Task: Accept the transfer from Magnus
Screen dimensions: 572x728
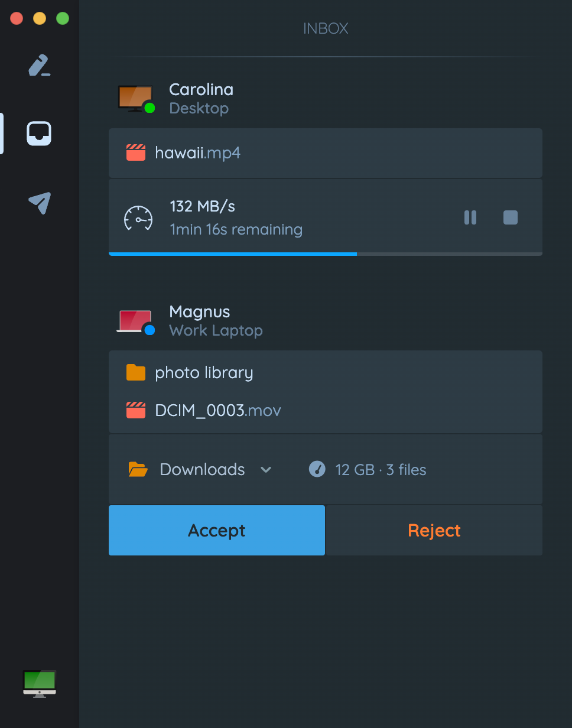Action: (x=216, y=530)
